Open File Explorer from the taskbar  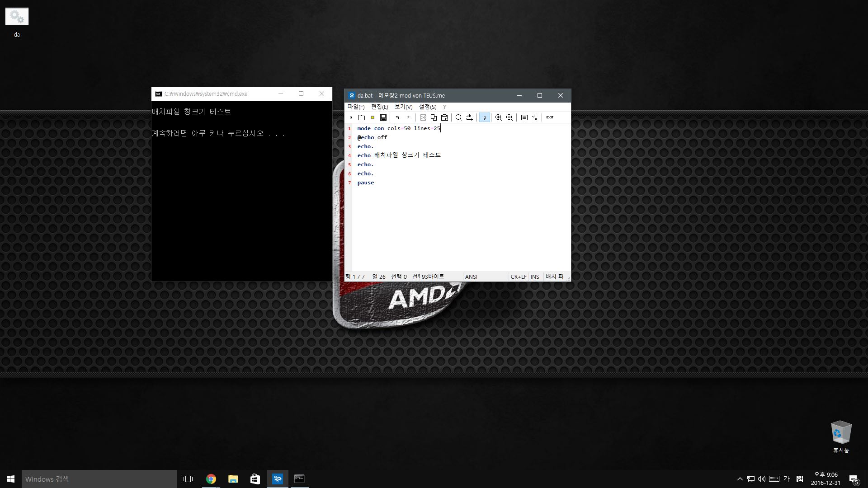[x=233, y=479]
